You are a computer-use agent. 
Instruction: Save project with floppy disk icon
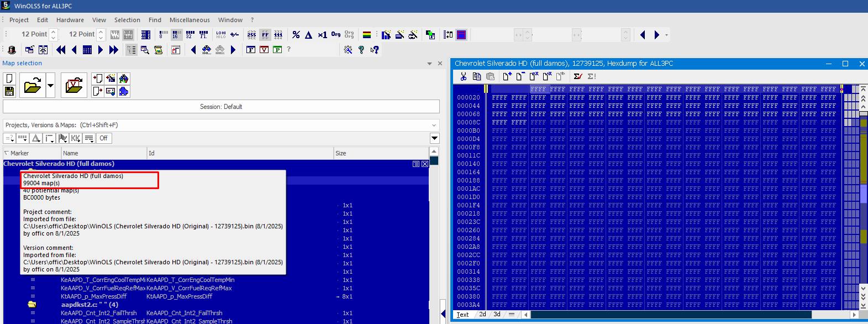tap(9, 91)
